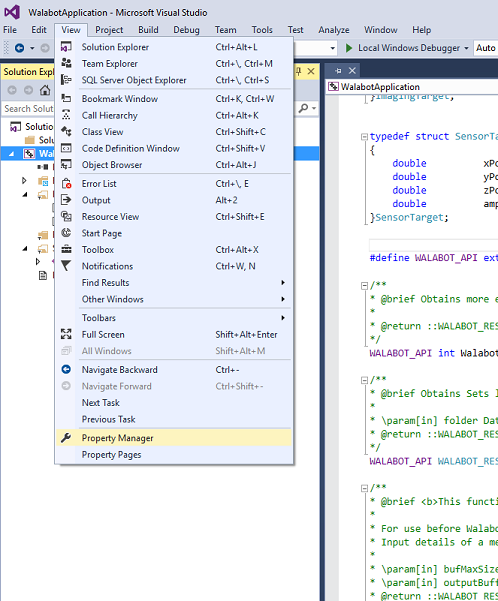The height and width of the screenshot is (601, 498).
Task: Open the WalabotApplication scope combo box
Action: [x=412, y=87]
